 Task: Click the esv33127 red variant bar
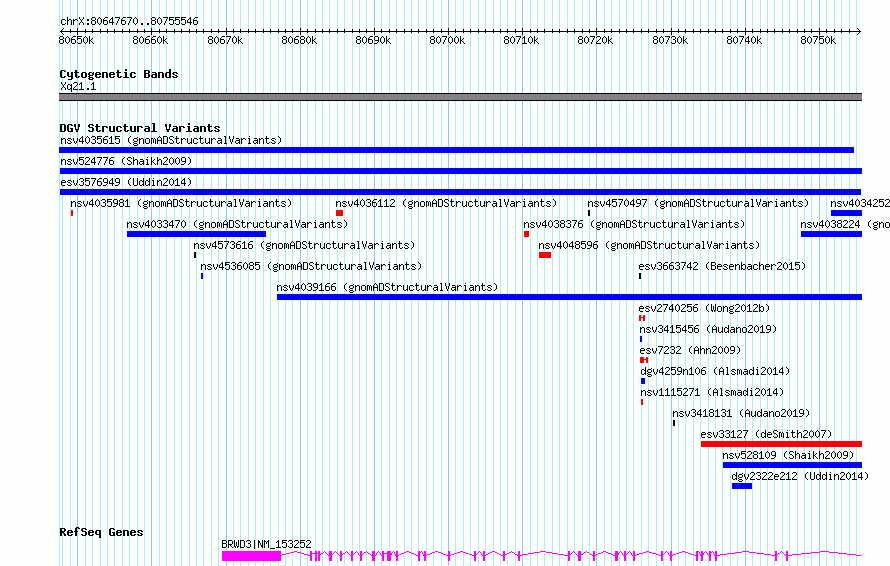[x=782, y=444]
